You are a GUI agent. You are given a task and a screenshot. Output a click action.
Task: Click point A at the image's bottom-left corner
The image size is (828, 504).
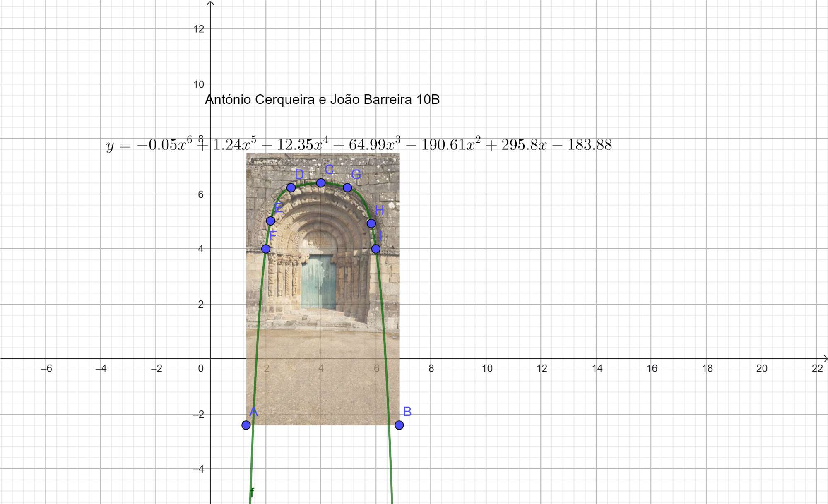246,425
